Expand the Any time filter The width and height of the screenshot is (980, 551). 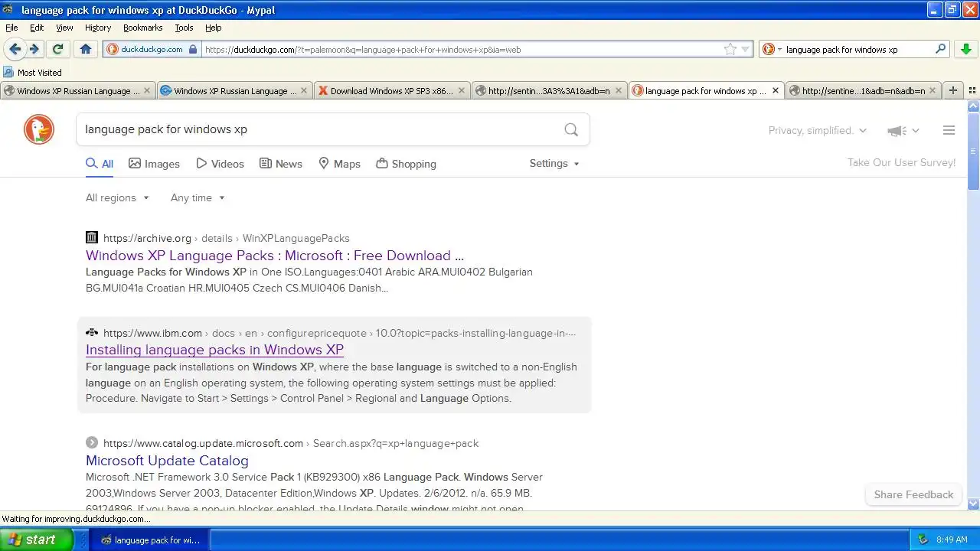tap(198, 197)
